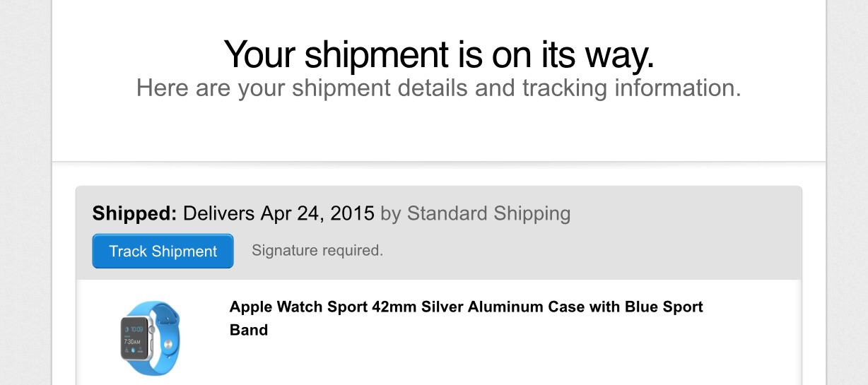868x385 pixels.
Task: Click the shipment details and tracking subheading
Action: (x=438, y=88)
